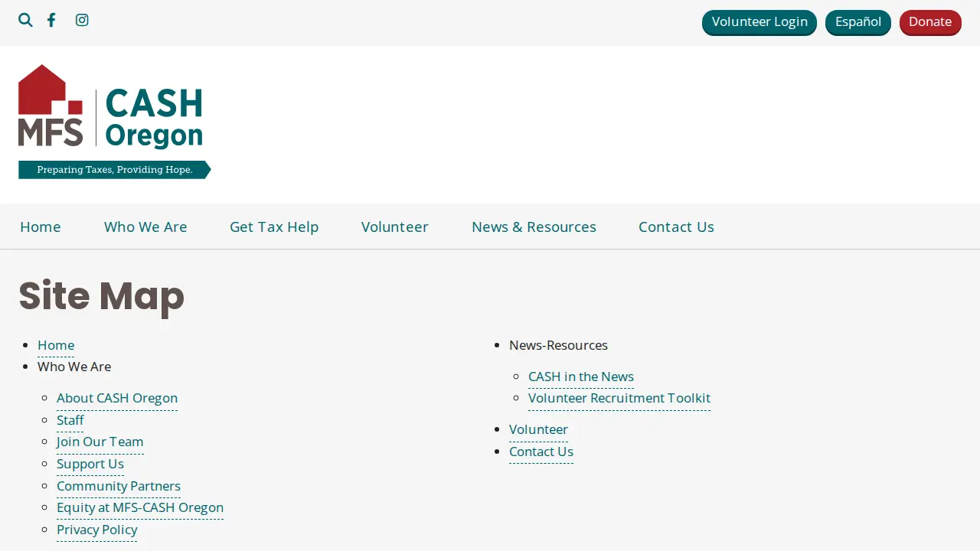
Task: Open Community Partners link
Action: tap(119, 486)
